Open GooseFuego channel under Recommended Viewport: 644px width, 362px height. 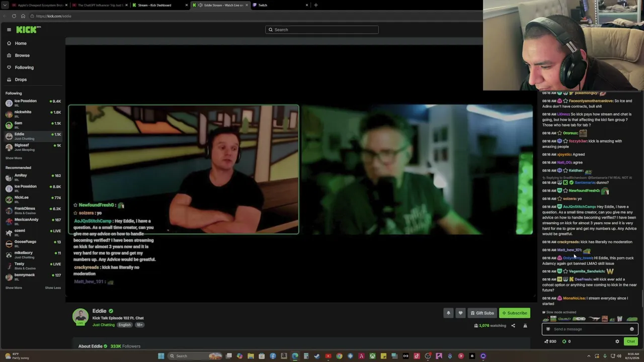(x=33, y=243)
